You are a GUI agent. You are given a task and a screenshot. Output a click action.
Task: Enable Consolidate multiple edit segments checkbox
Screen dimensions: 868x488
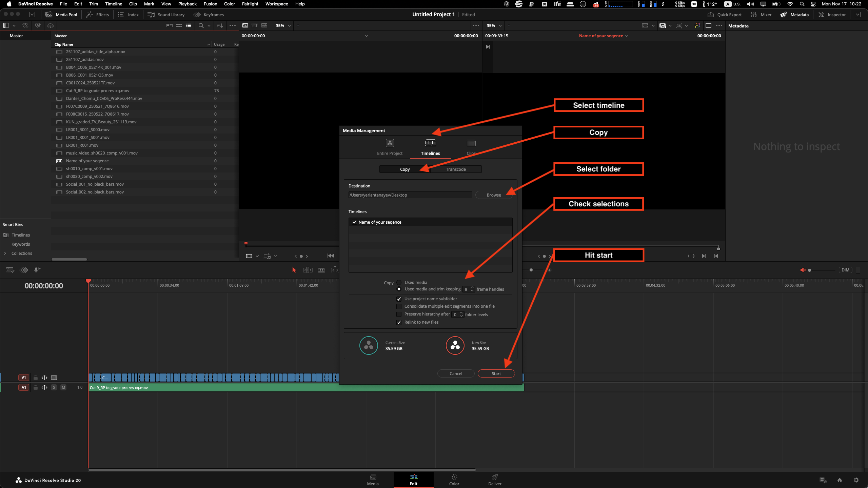399,306
